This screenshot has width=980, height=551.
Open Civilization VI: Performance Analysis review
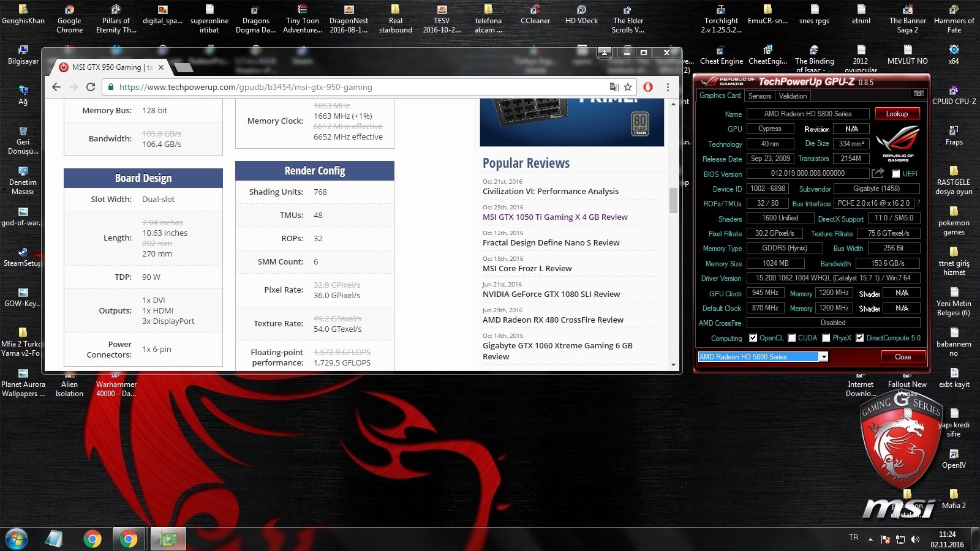click(x=551, y=191)
